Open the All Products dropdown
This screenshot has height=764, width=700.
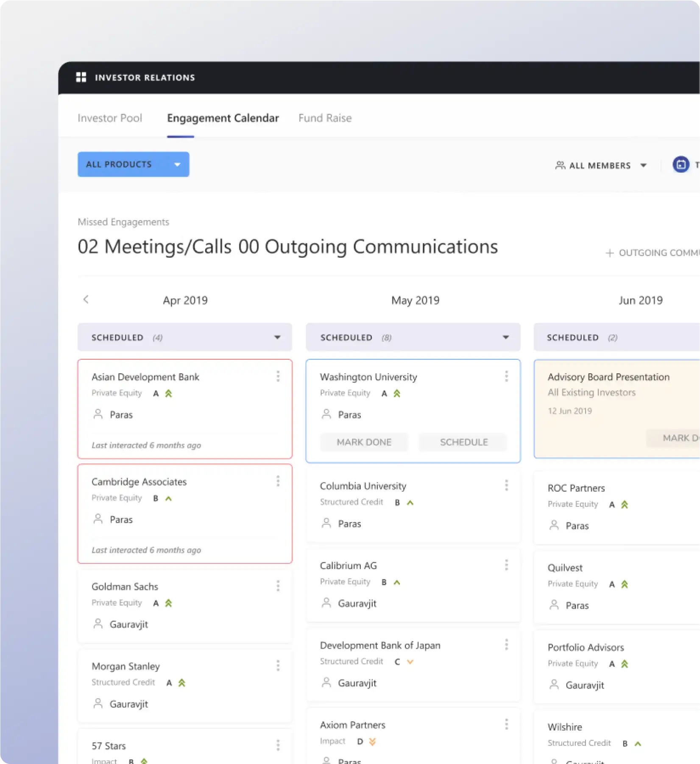pyautogui.click(x=133, y=164)
